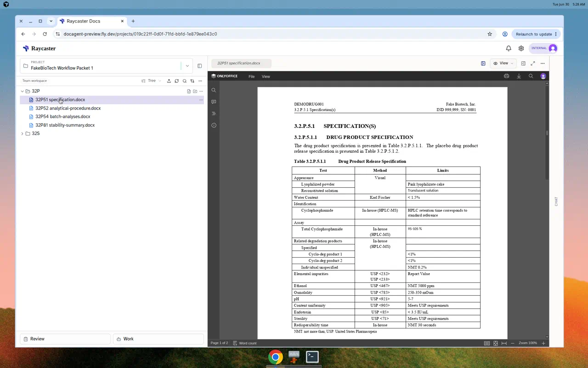Open the terminal from the dock
The width and height of the screenshot is (588, 368).
(x=312, y=357)
